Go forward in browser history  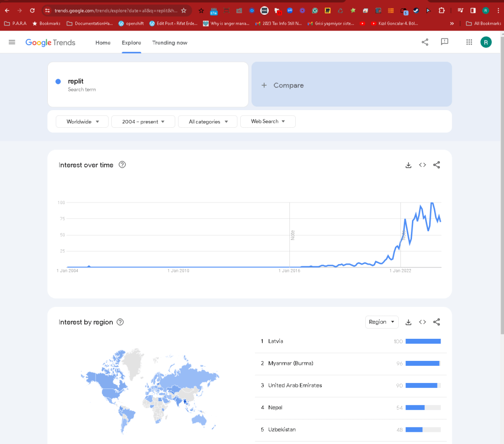(20, 11)
